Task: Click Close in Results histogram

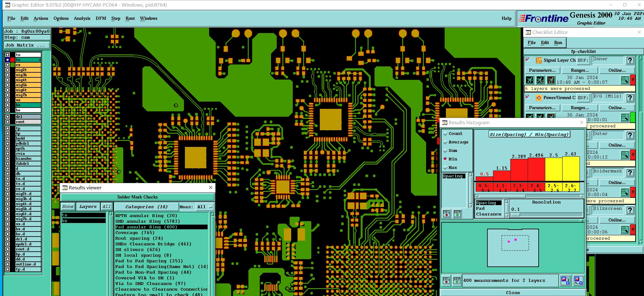Action: (x=513, y=293)
